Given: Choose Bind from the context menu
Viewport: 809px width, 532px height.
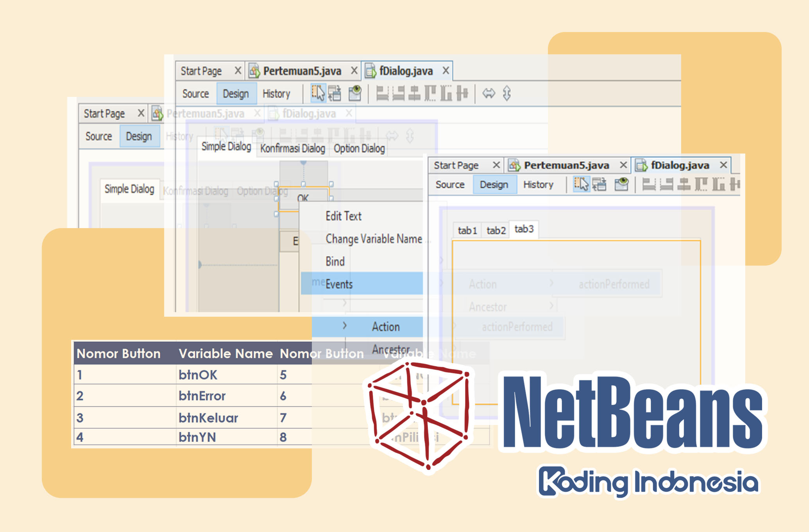Looking at the screenshot, I should (x=335, y=261).
